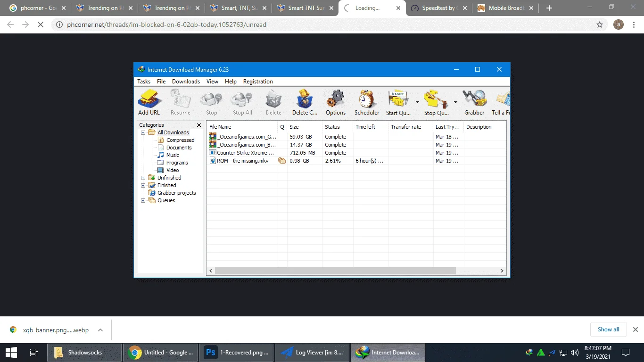This screenshot has height=362, width=644.
Task: Open Start Queue dropdown arrow
Action: tap(417, 102)
